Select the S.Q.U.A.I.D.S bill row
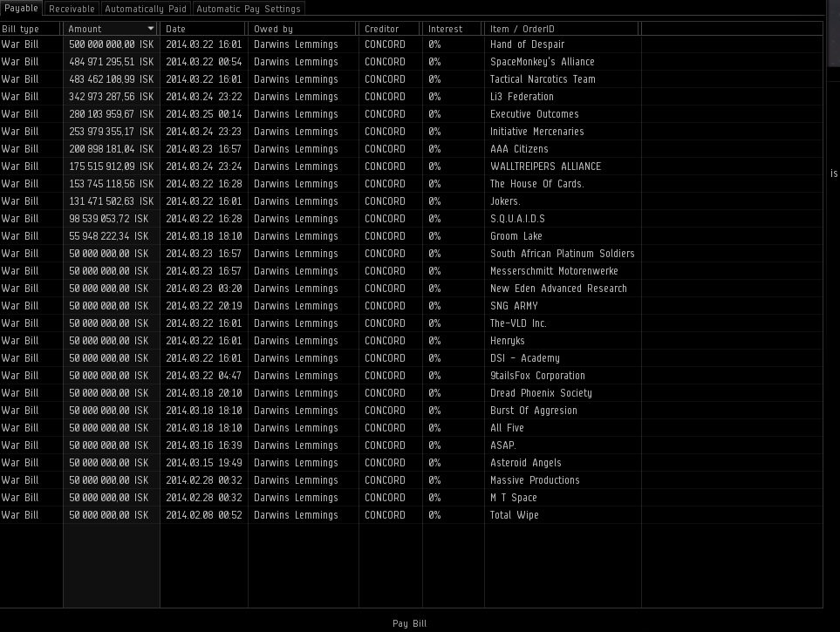The image size is (840, 632). 412,219
